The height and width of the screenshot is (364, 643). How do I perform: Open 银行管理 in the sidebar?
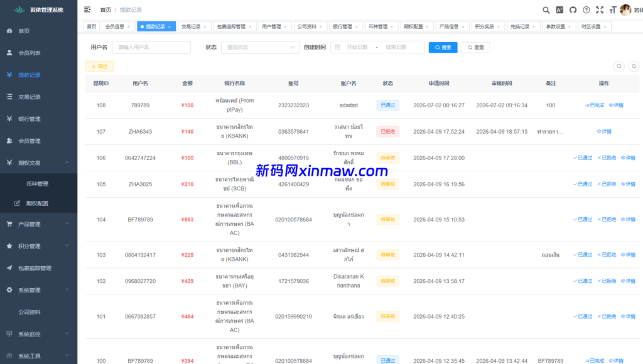tap(38, 119)
